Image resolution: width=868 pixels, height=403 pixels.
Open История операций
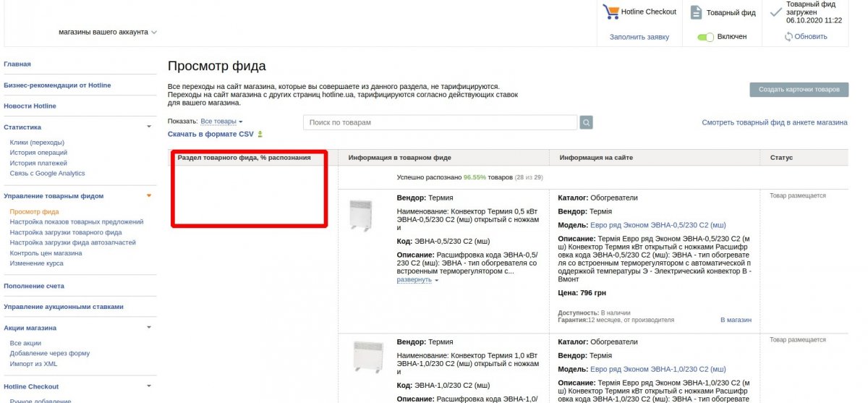click(38, 153)
